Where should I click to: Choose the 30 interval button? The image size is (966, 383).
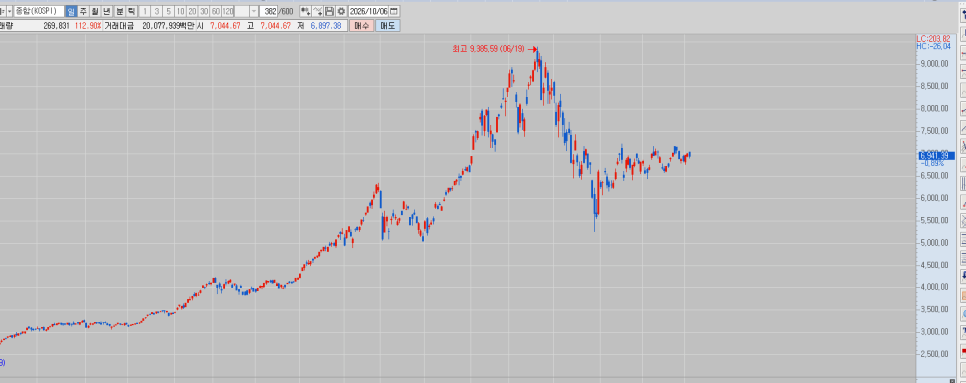click(204, 11)
